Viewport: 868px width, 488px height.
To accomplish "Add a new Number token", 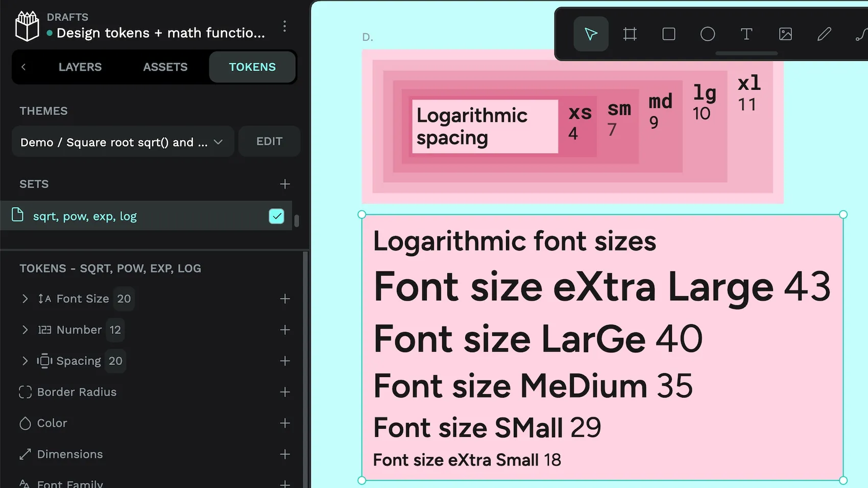I will (x=285, y=330).
